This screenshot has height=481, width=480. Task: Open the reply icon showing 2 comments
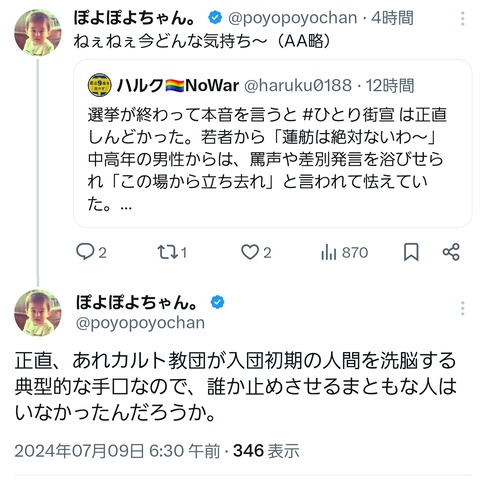click(x=85, y=252)
